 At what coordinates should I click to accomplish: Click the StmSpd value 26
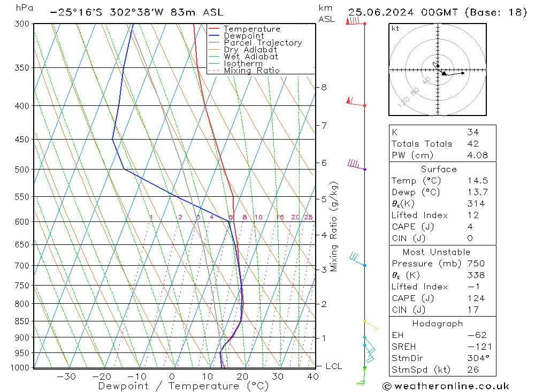pyautogui.click(x=473, y=370)
